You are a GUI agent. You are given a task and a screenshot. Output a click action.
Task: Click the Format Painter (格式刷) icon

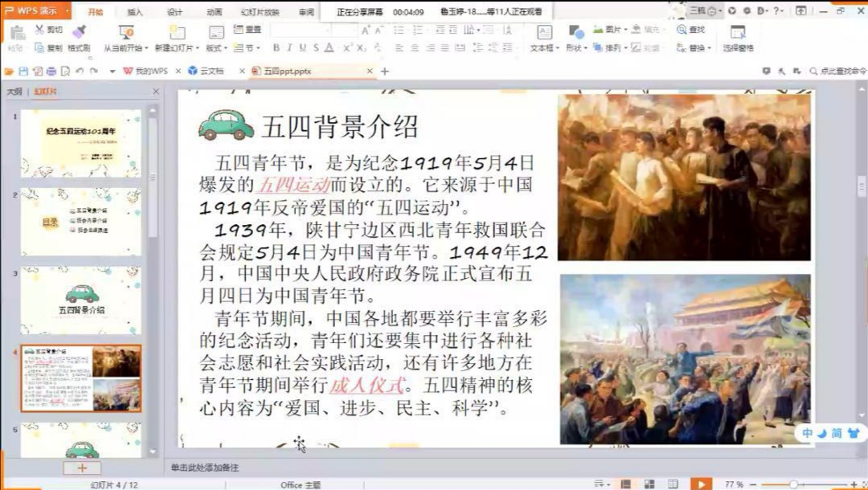(79, 31)
